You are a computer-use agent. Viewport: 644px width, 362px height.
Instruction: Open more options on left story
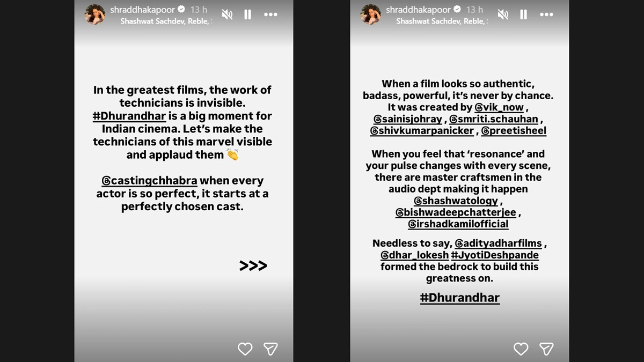click(x=270, y=14)
